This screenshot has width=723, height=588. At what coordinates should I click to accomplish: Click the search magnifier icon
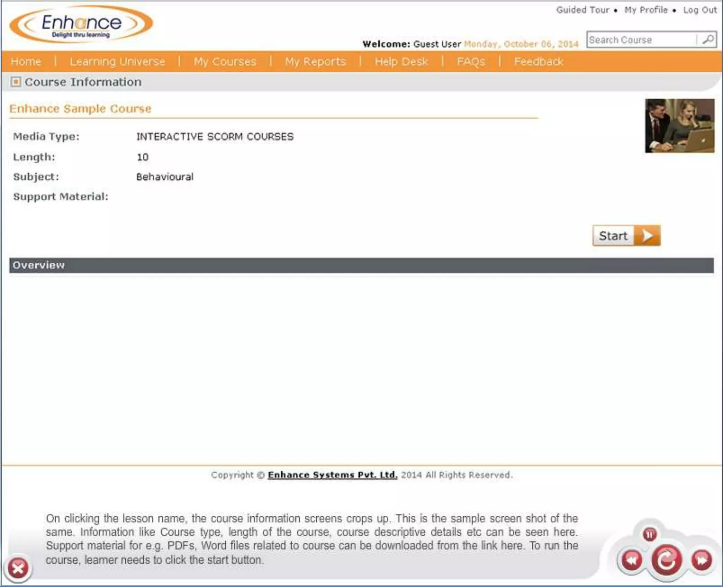point(707,40)
